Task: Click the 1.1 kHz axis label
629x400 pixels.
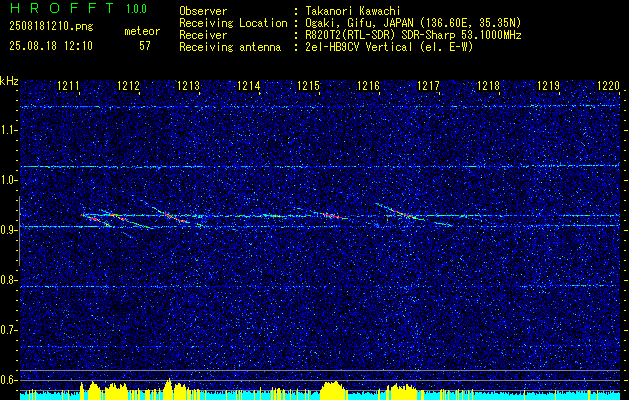Action: [7, 130]
